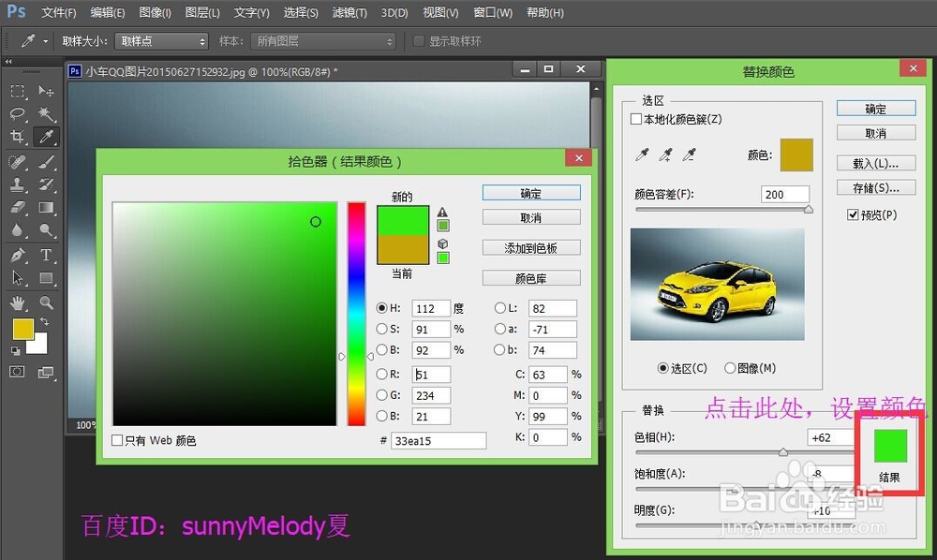937x560 pixels.
Task: Click out-of-gamut warning triangle icon
Action: tap(442, 212)
